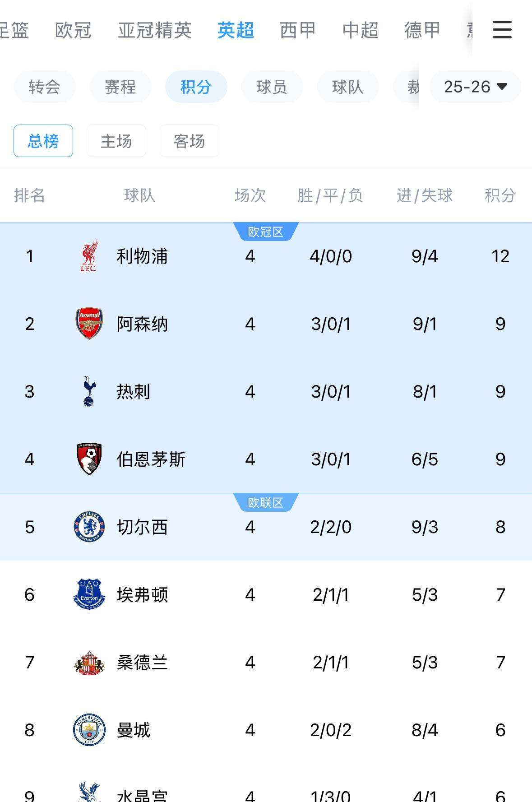532x802 pixels.
Task: Tap the Manchester City crest
Action: coord(89,730)
